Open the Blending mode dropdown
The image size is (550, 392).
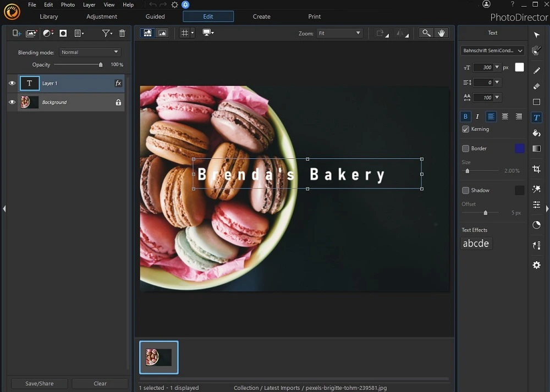coord(90,52)
